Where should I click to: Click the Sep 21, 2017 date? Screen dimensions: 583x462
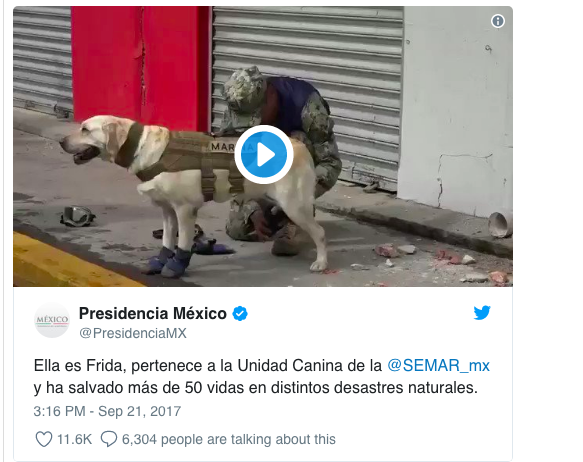(139, 411)
